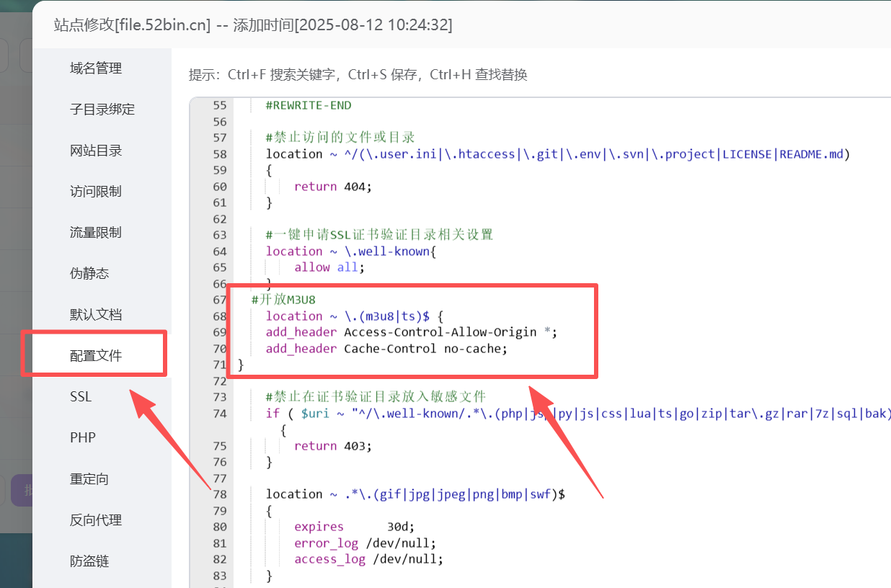This screenshot has width=891, height=588.
Task: Click the Cache-Control no-cache line
Action: tap(386, 349)
